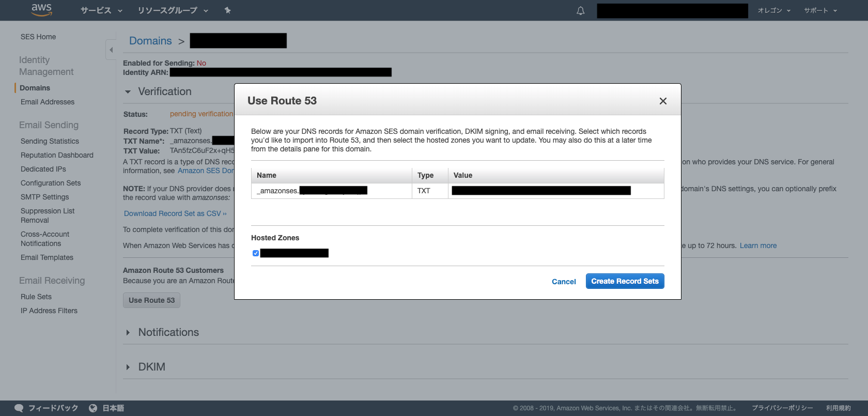Toggle the hosted zone checkbox
This screenshot has width=868, height=416.
coord(256,253)
